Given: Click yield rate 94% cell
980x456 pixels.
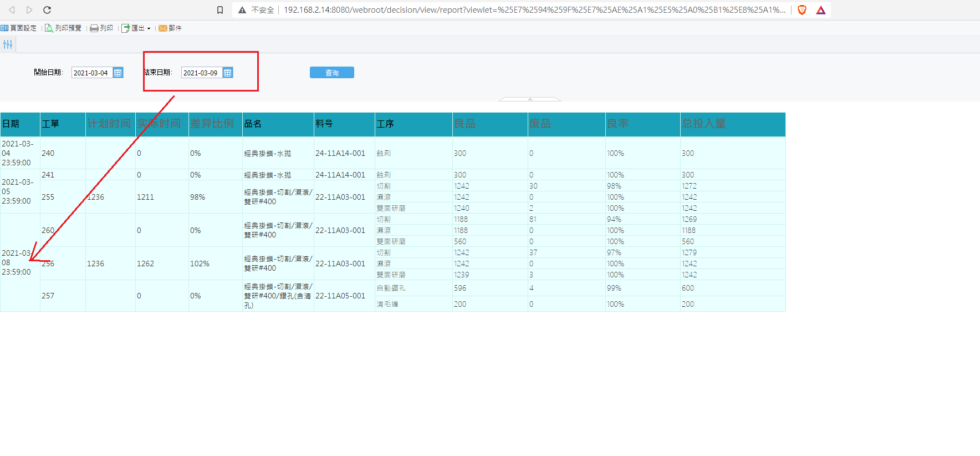Looking at the screenshot, I should (642, 219).
